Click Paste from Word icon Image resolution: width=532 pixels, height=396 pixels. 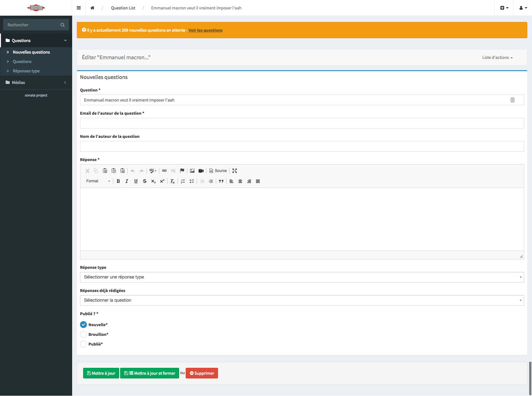123,171
